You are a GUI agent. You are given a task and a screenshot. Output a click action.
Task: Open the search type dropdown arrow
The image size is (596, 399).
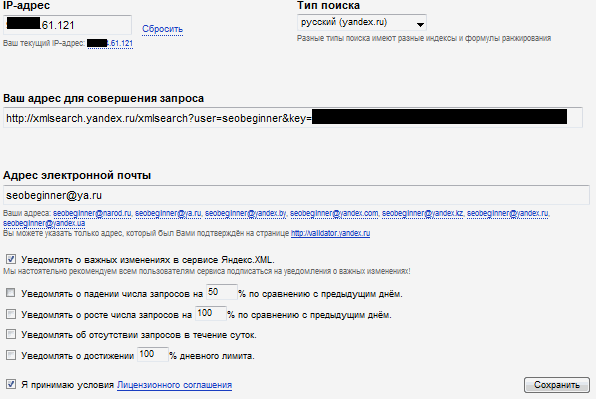(x=420, y=25)
